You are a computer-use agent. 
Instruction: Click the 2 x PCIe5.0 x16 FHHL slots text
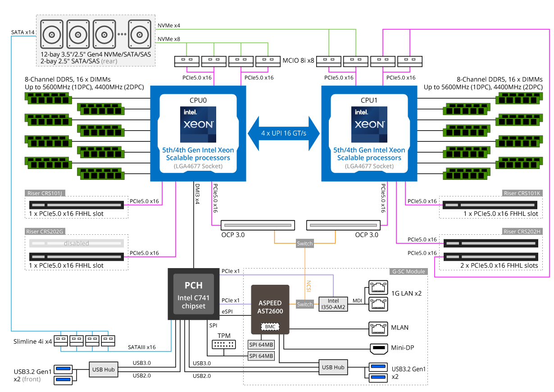[x=499, y=265]
